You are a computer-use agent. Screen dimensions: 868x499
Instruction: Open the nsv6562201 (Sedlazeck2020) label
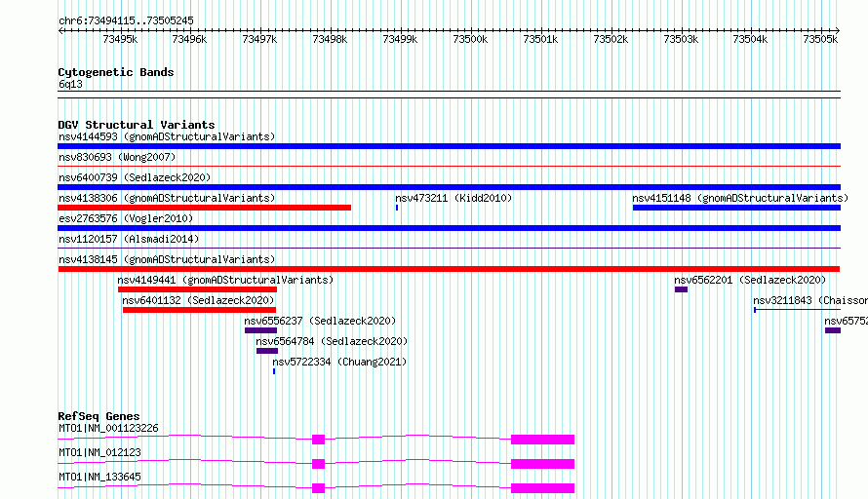pos(750,280)
